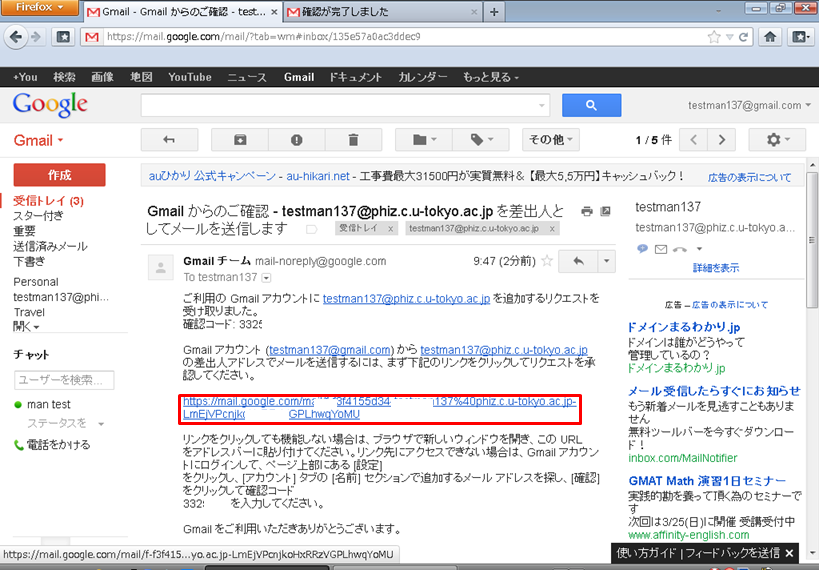Archive the message with archive icon

pyautogui.click(x=240, y=139)
